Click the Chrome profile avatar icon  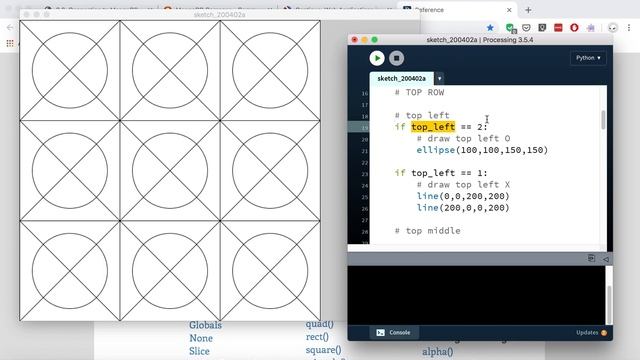612,28
